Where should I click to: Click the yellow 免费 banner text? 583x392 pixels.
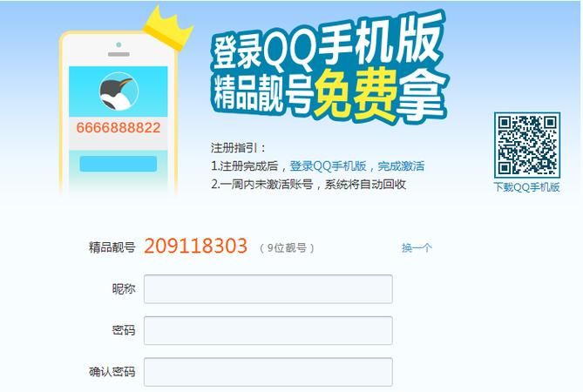click(355, 95)
